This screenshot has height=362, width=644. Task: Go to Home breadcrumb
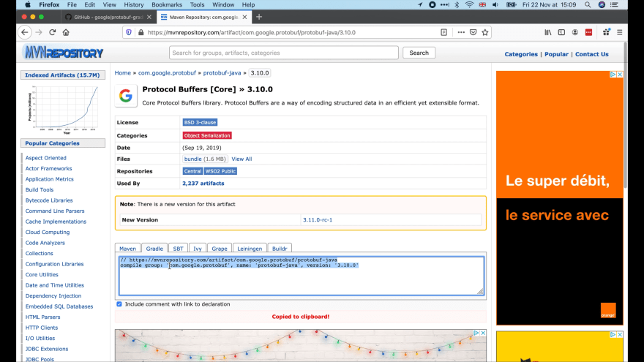pyautogui.click(x=122, y=72)
